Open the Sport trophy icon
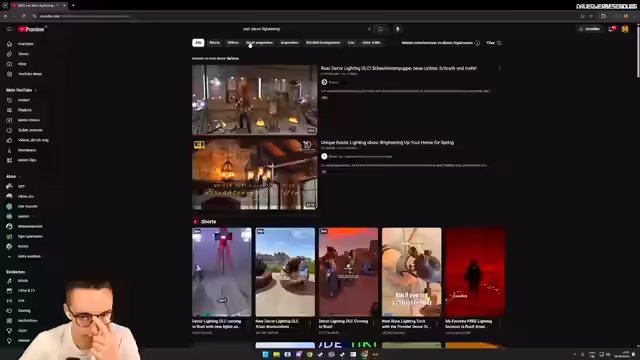The image size is (640, 360). click(x=9, y=331)
